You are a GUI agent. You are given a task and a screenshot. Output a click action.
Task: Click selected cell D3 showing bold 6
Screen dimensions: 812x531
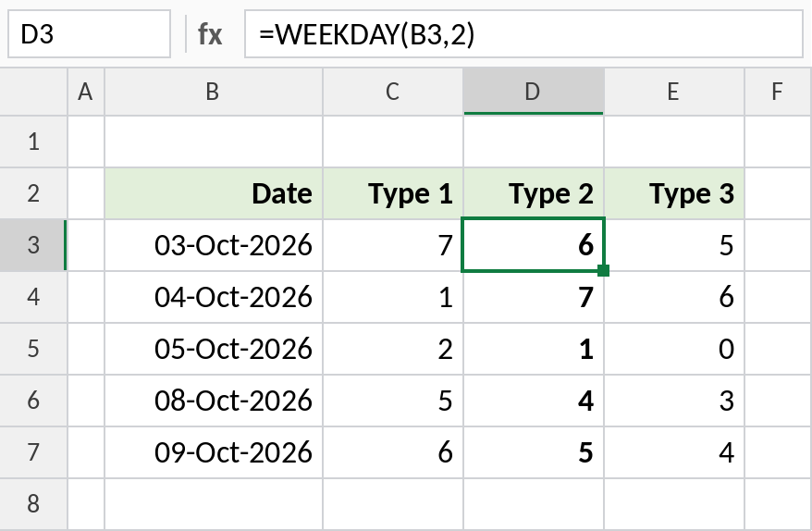click(x=534, y=245)
